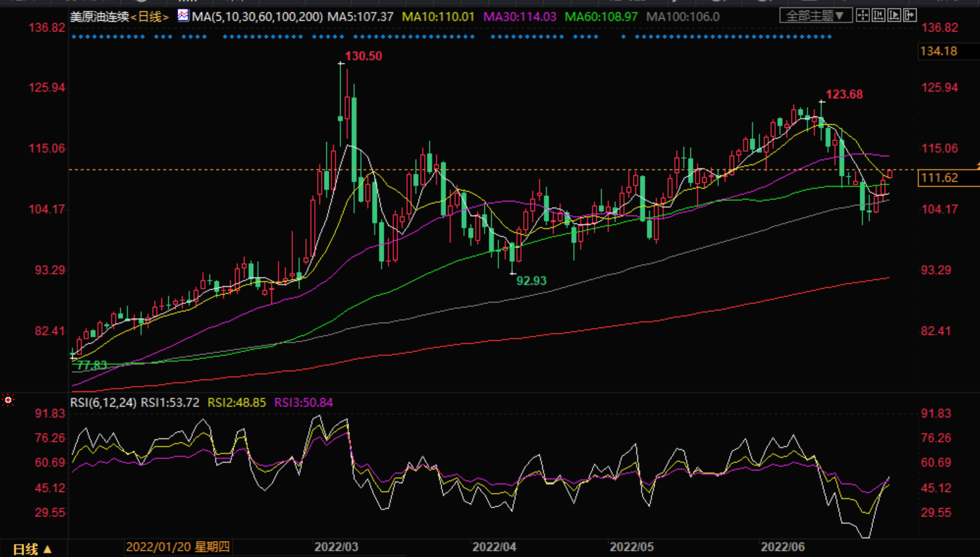Expand the 日线 period selector at bottom
980x557 pixels.
[32, 549]
